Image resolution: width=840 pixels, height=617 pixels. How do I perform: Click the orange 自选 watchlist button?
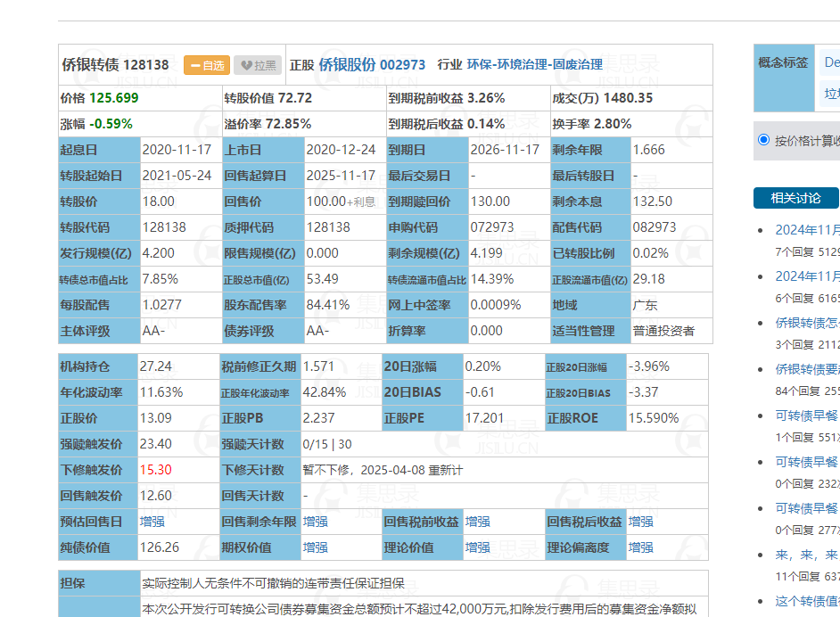(207, 65)
